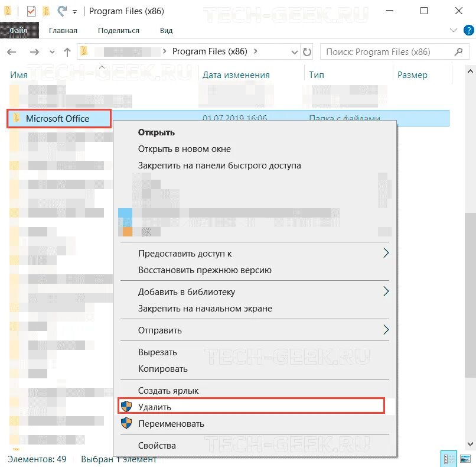Go forward with the right arrow

pyautogui.click(x=34, y=52)
